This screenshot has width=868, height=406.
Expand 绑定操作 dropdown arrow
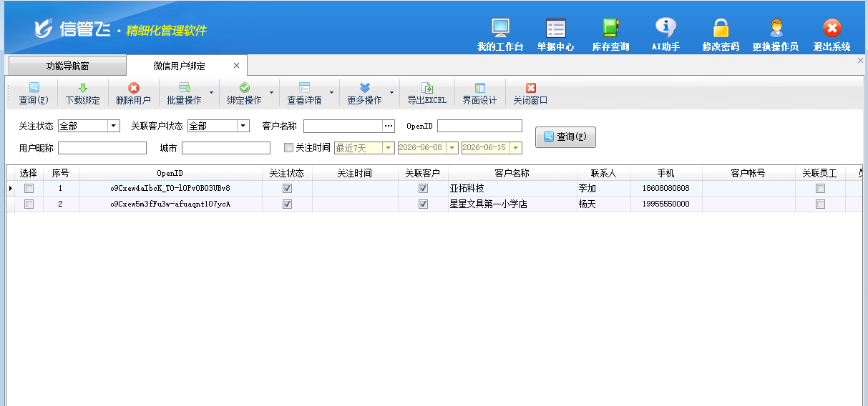pos(271,93)
